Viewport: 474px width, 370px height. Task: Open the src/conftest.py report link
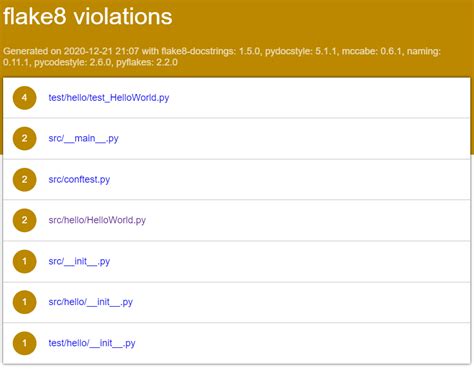point(79,180)
